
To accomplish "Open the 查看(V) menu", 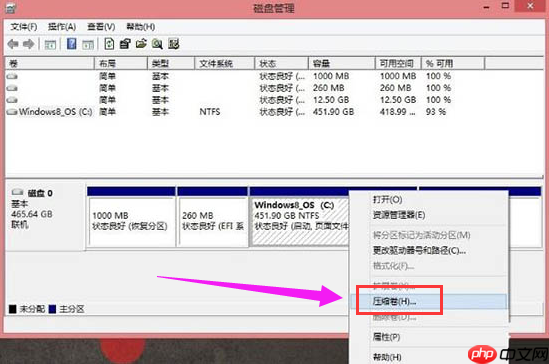I will [101, 27].
